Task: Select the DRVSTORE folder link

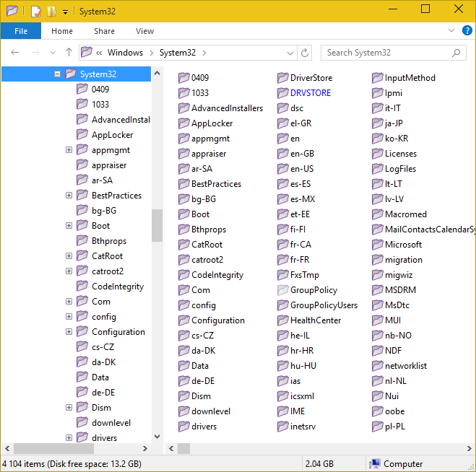Action: [311, 93]
